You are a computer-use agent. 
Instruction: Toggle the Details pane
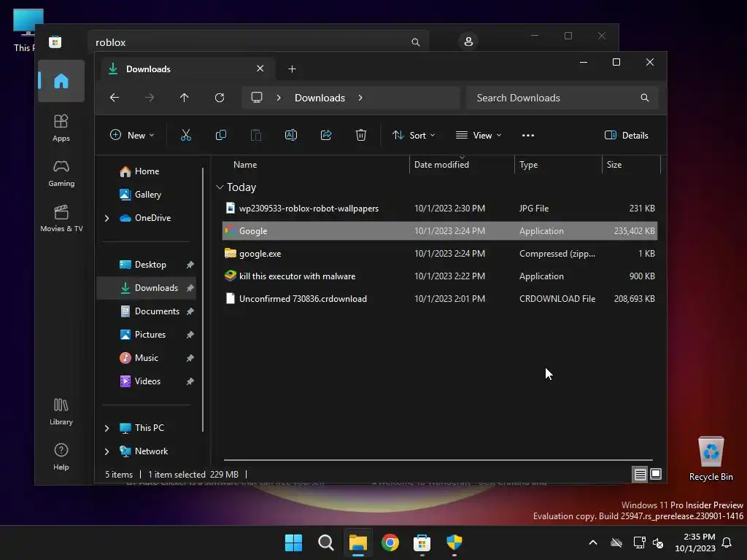pos(626,135)
